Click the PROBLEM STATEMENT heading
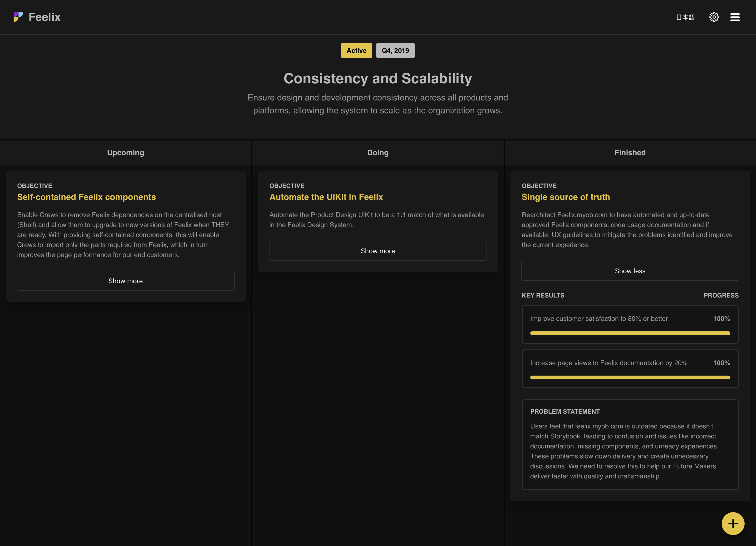The image size is (756, 546). (565, 412)
